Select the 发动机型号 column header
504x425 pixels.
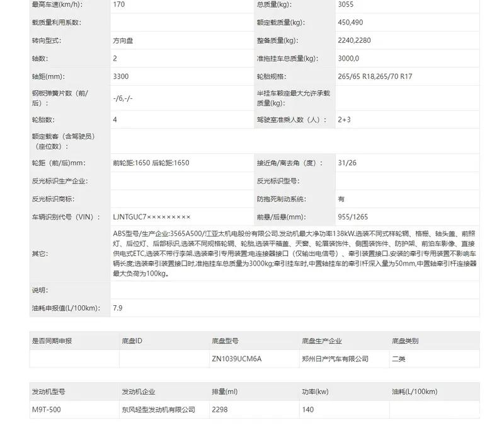click(49, 392)
